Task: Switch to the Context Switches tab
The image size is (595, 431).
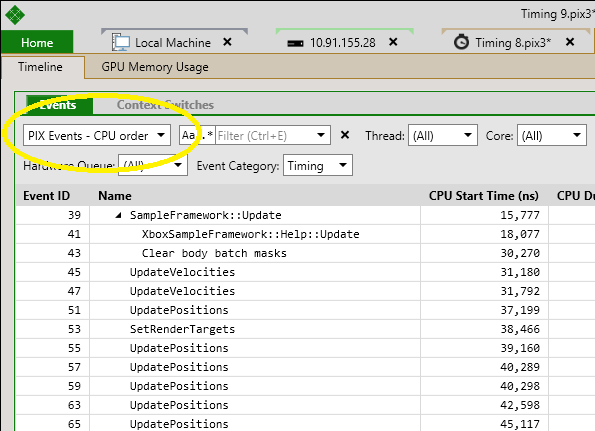Action: pyautogui.click(x=165, y=105)
